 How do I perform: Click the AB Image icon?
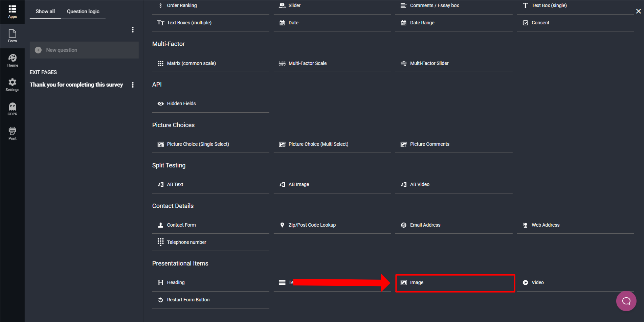click(x=282, y=184)
